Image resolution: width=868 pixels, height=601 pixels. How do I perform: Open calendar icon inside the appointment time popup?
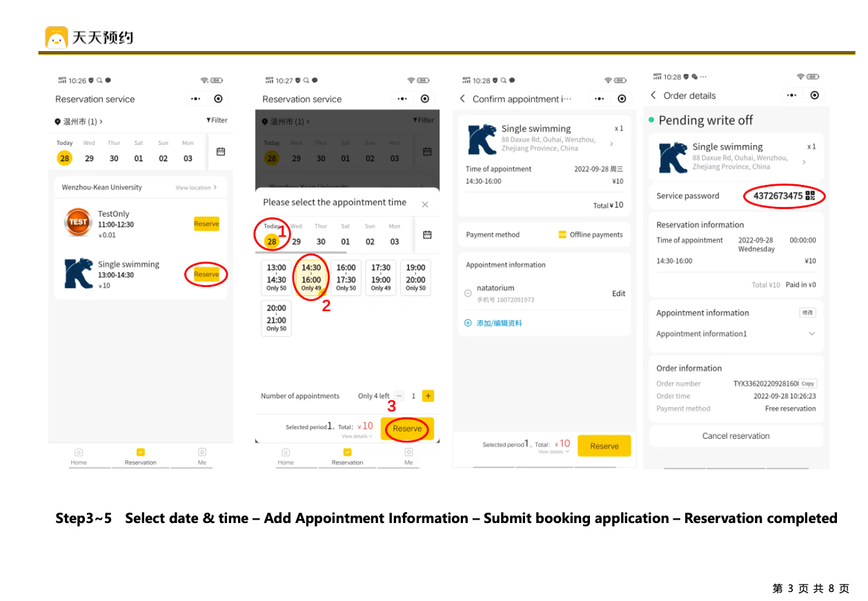(x=427, y=235)
